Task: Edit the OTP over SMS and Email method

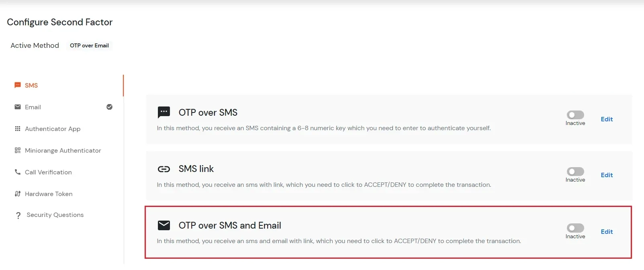Action: (x=607, y=231)
